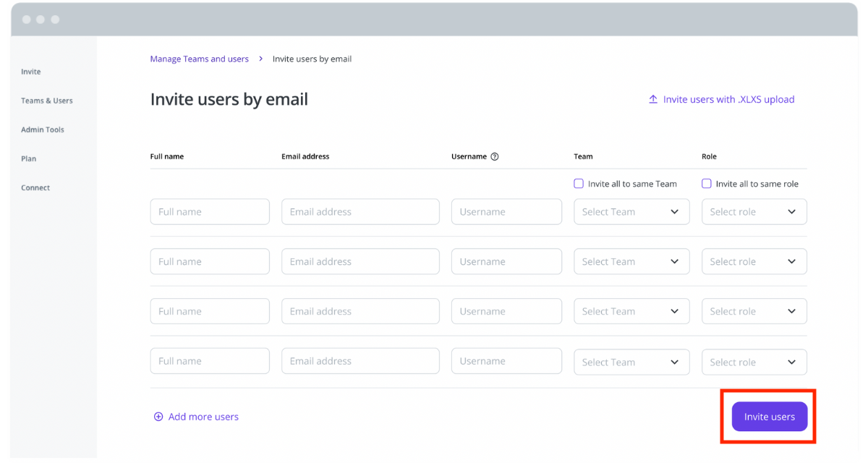868x463 pixels.
Task: Click the Team column header
Action: 583,156
